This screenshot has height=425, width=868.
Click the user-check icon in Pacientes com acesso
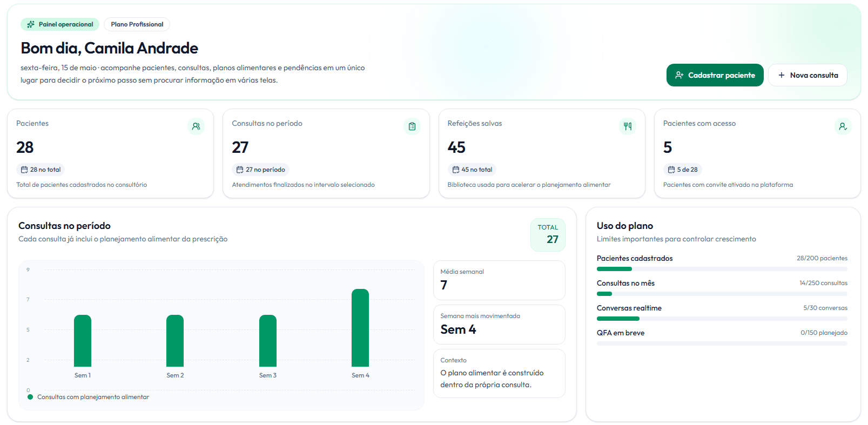(x=843, y=126)
